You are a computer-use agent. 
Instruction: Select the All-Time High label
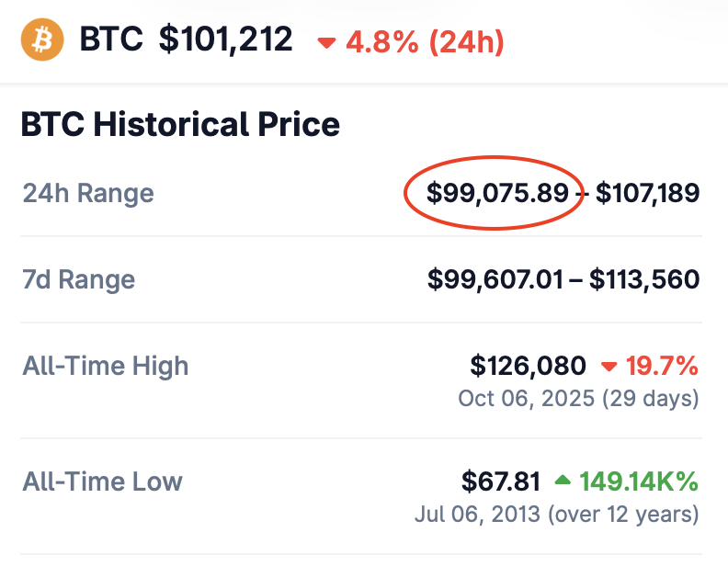click(106, 366)
